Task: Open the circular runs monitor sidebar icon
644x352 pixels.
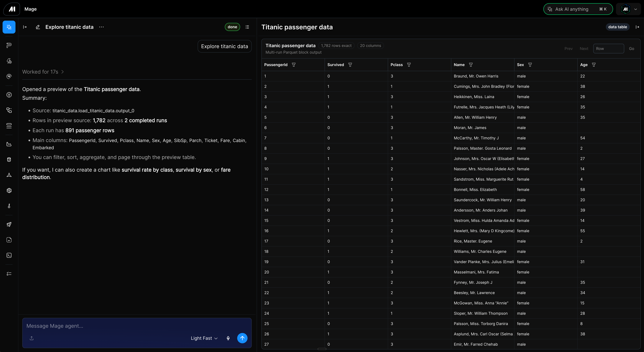Action: click(9, 76)
